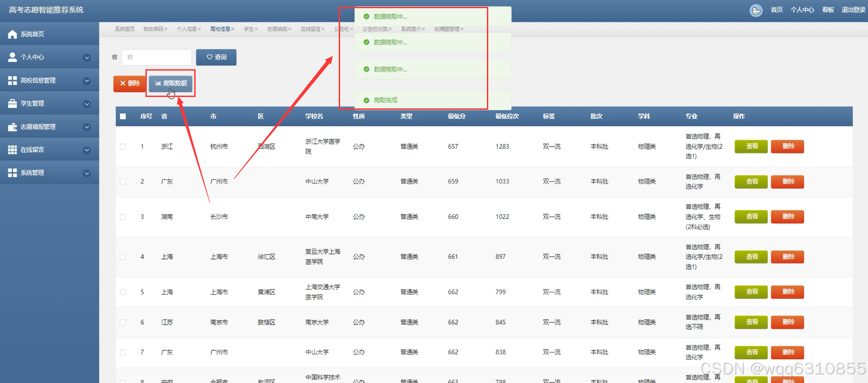Click the 高考志愿智能推荐系统 title

coord(46,10)
